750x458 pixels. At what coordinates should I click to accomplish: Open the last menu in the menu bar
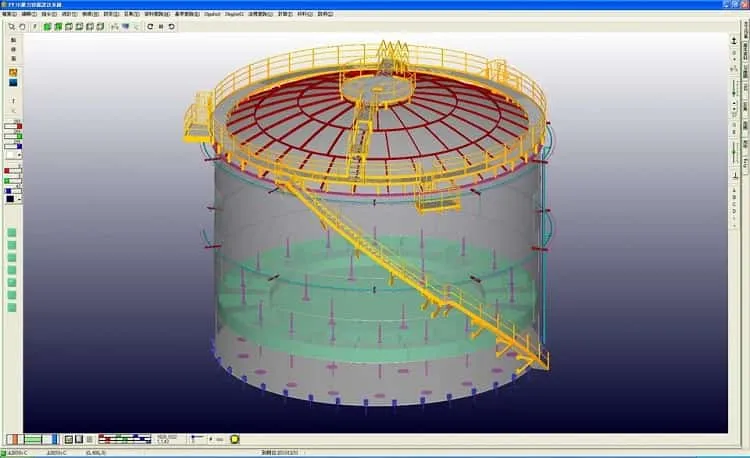(325, 14)
